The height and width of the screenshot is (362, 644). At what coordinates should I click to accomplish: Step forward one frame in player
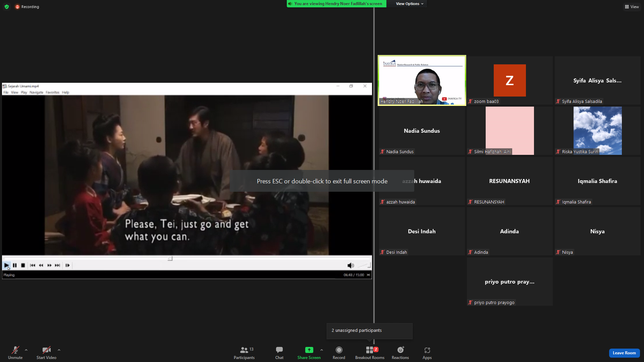[x=67, y=265]
